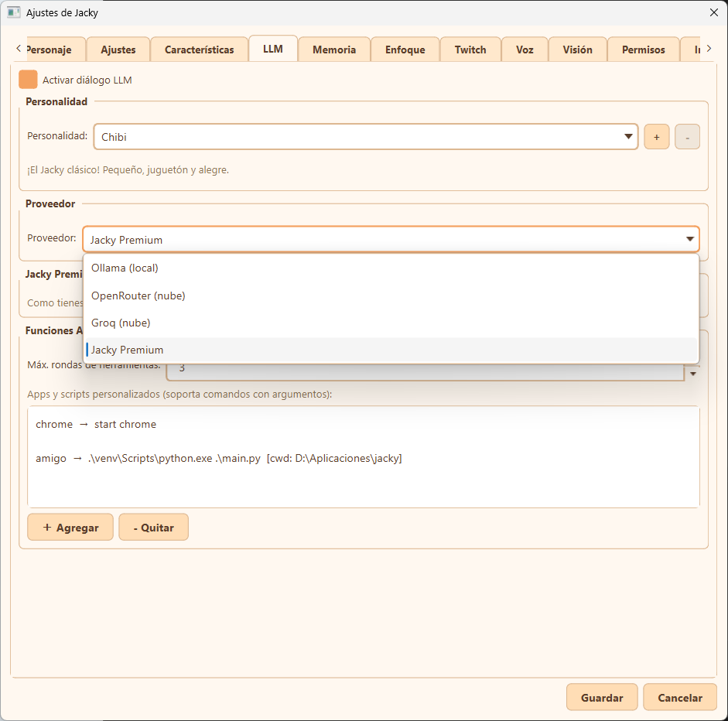Open the Visión tab
Image resolution: width=728 pixels, height=721 pixels.
[578, 50]
